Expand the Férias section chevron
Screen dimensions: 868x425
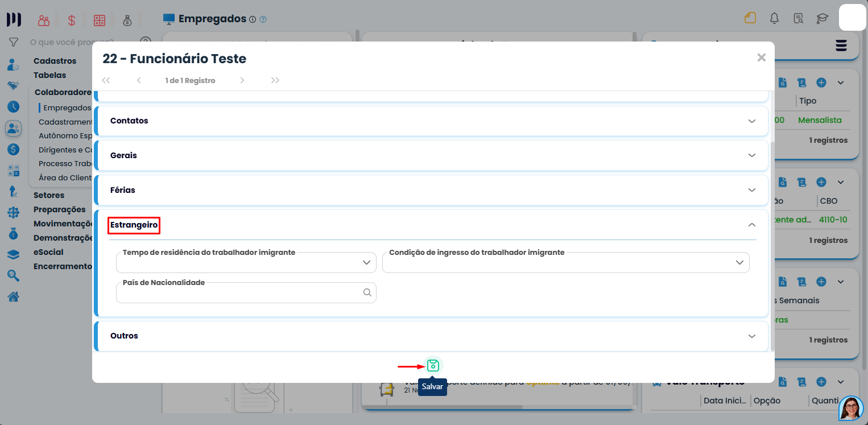tap(752, 190)
